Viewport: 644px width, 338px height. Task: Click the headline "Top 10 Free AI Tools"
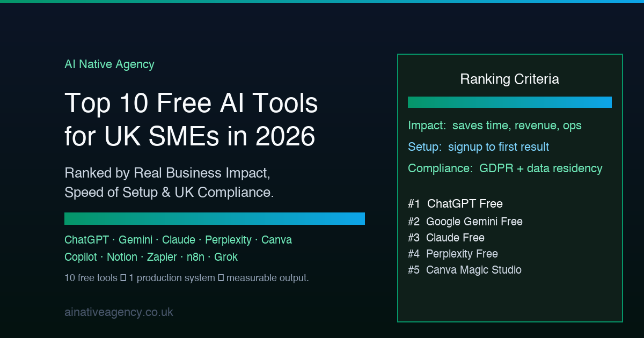pyautogui.click(x=191, y=104)
